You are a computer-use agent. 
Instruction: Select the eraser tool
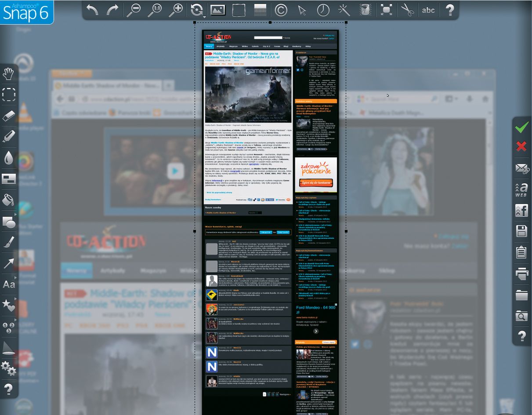[9, 115]
